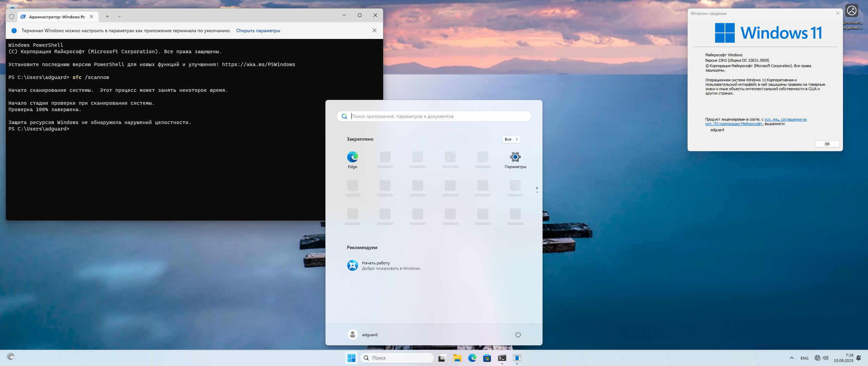Click the sfc /scannow command line
The image size is (868, 366).
(x=91, y=77)
